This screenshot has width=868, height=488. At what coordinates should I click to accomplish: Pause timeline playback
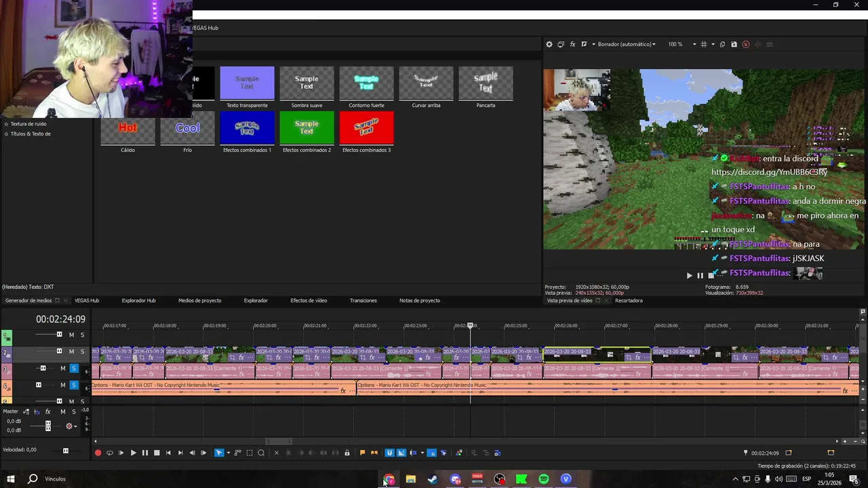click(144, 453)
